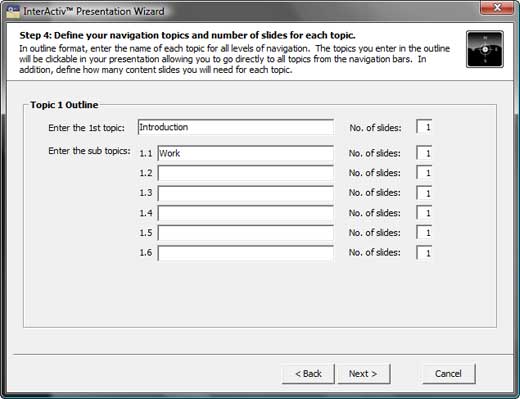Set number of slides for sub topic 1.5
This screenshot has height=399, width=520.
click(x=424, y=233)
